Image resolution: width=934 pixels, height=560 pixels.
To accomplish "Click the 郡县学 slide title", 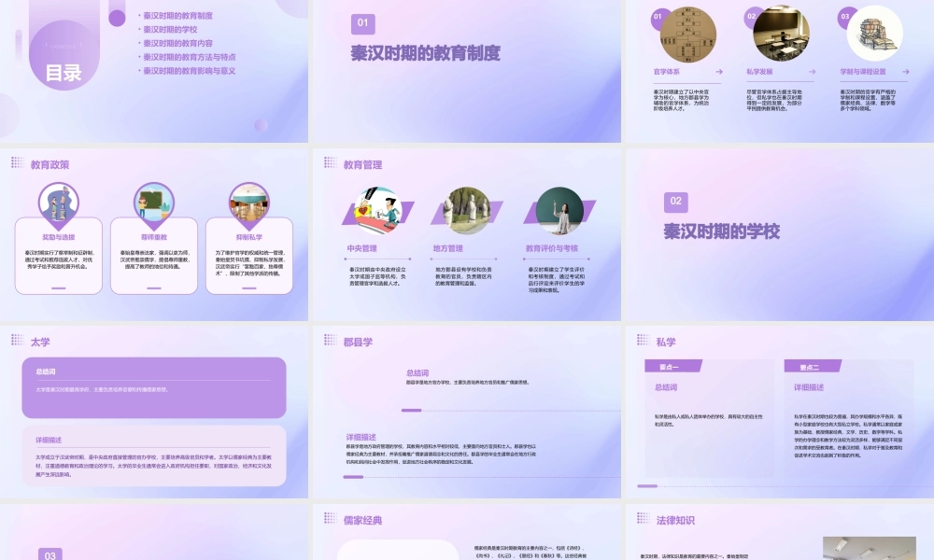I will click(x=358, y=343).
